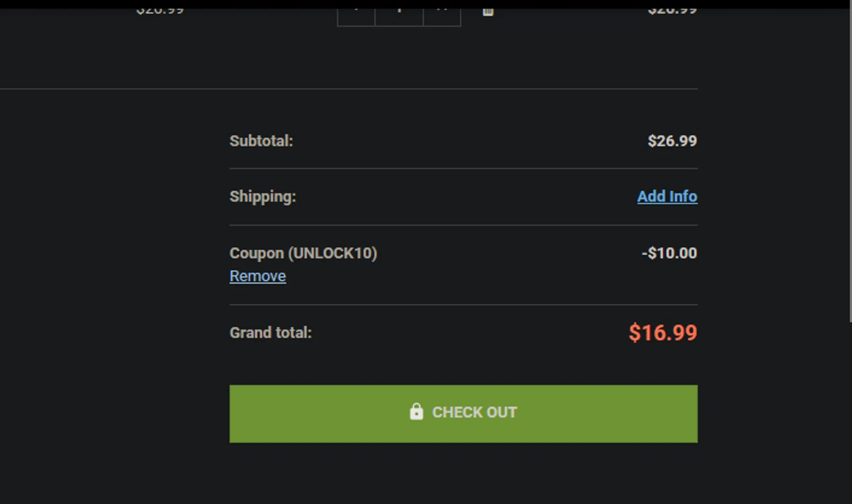Remove the UNLOCK10 coupon
This screenshot has height=504, width=852.
click(x=258, y=276)
